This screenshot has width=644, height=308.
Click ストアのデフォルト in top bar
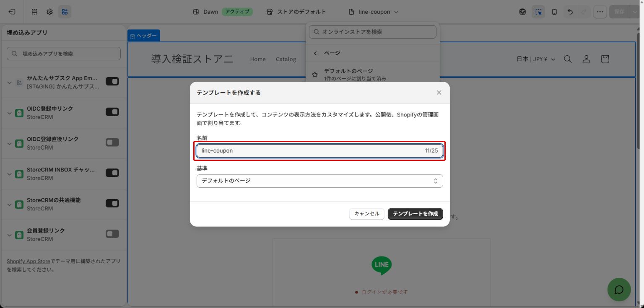coord(296,12)
